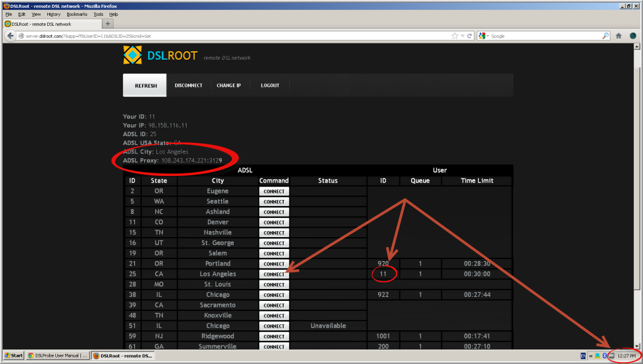Click the page scrollbar up arrow
This screenshot has height=364, width=643.
637,46
